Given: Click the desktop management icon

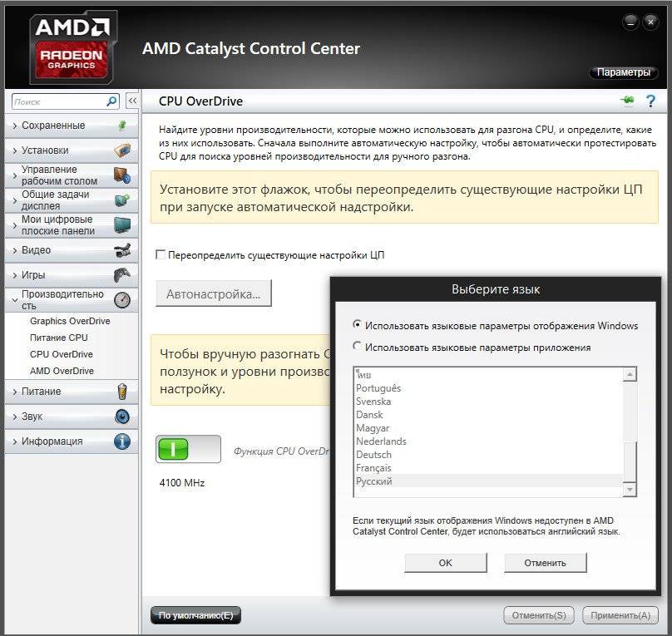Looking at the screenshot, I should (x=122, y=175).
